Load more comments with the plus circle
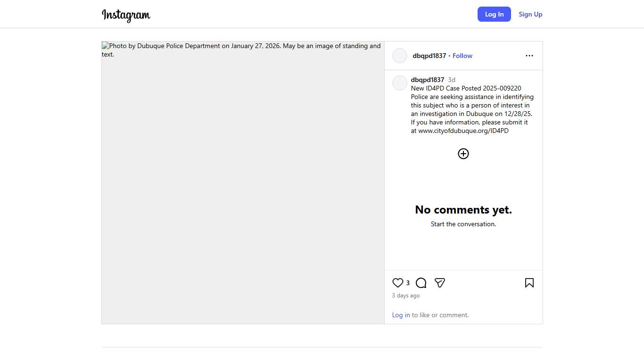This screenshot has width=644, height=362. coord(463,154)
